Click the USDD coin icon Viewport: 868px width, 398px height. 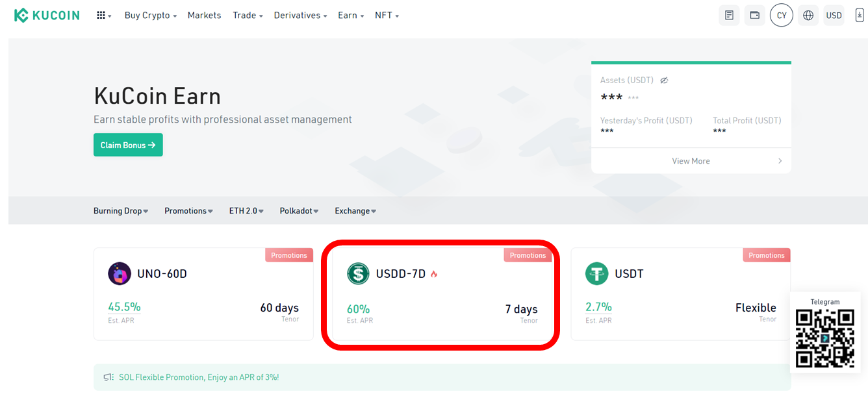(x=358, y=273)
